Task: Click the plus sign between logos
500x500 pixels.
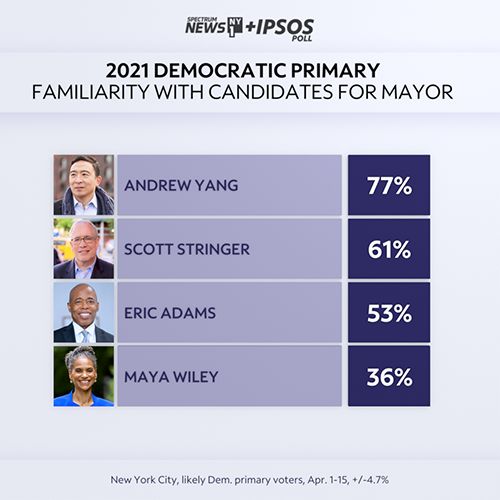Action: pos(250,27)
